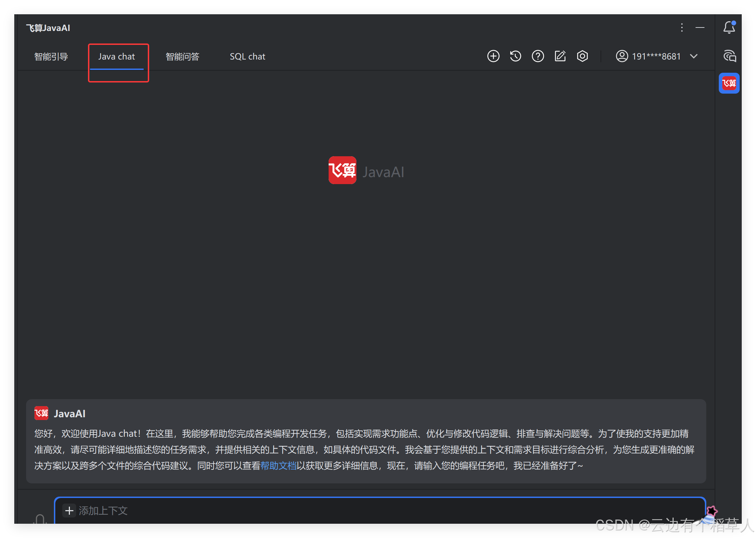Switch to the SQL chat tab
This screenshot has width=756, height=538.
[x=247, y=56]
